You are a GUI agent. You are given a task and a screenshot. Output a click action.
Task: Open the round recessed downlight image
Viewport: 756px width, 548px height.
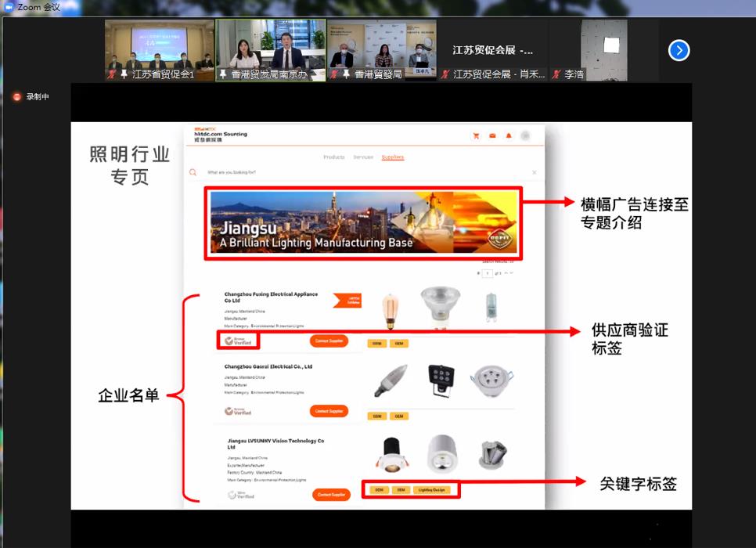pos(491,380)
